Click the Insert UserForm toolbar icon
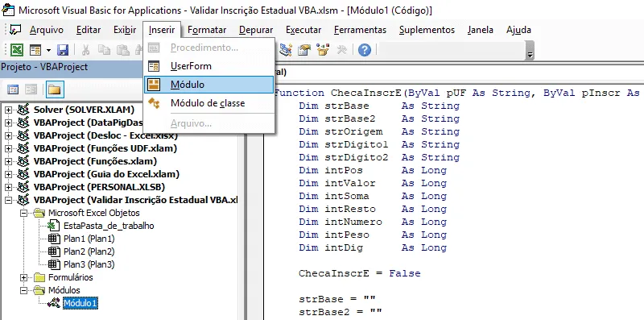This screenshot has height=320, width=644. [x=35, y=50]
